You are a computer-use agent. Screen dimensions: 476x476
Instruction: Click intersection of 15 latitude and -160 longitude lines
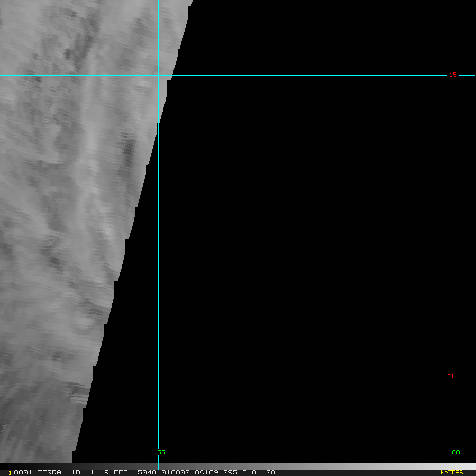point(453,75)
